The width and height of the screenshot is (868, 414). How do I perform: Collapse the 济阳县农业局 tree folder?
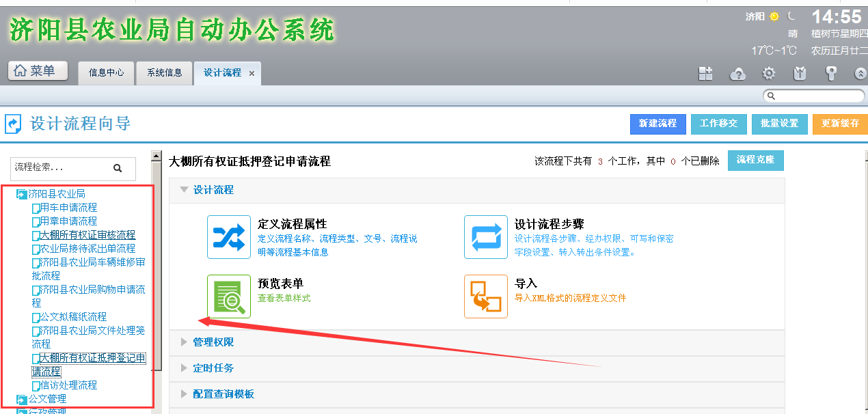pos(22,195)
